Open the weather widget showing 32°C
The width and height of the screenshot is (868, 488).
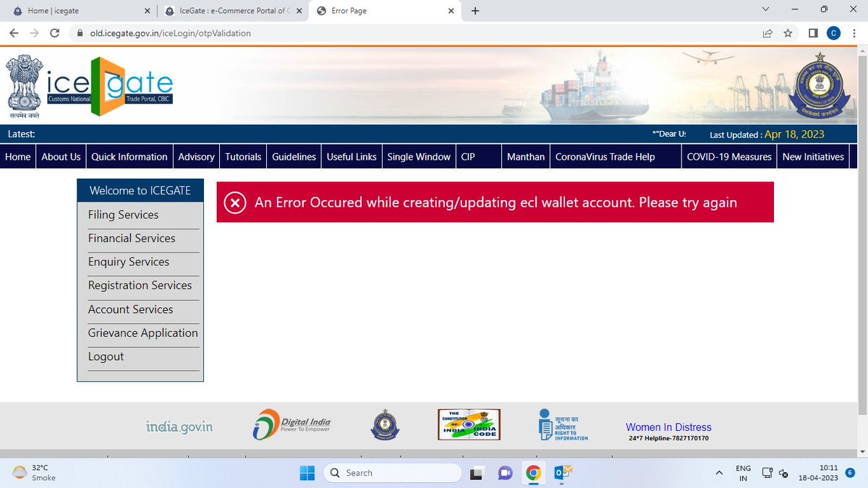(x=35, y=473)
